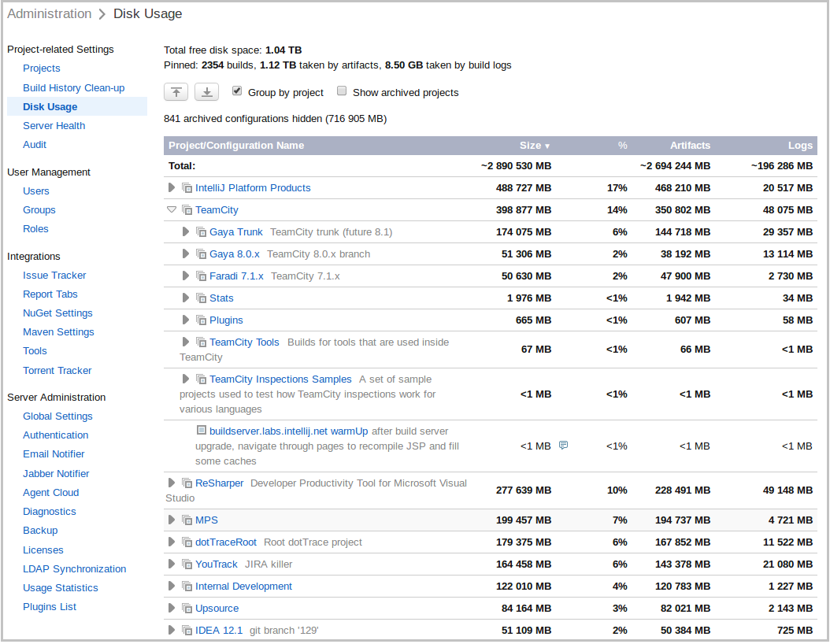The image size is (830, 644).
Task: Expand the Gaya Trunk configuration
Action: [185, 231]
